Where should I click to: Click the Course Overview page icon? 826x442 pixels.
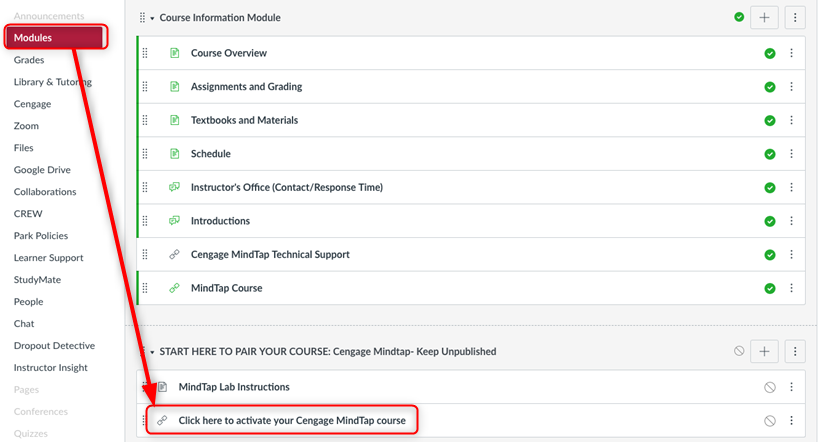(174, 53)
